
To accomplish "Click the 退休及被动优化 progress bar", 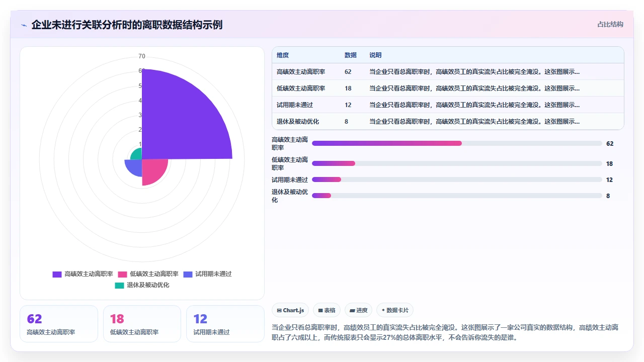I will point(457,196).
